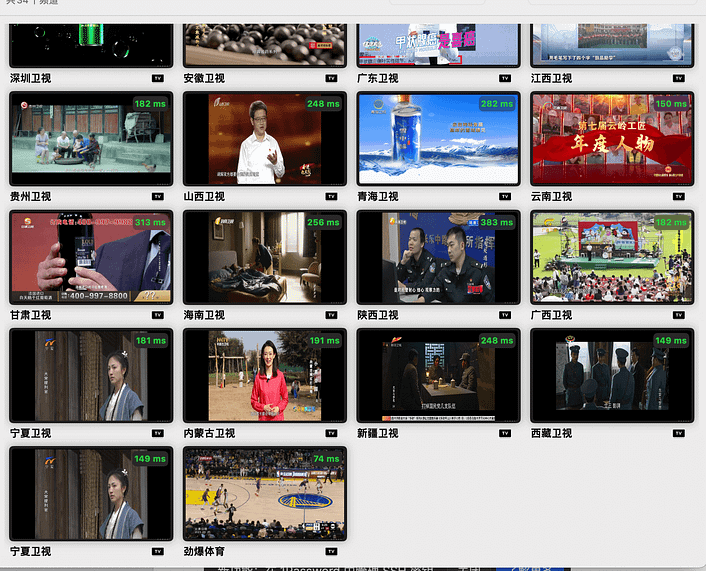
Task: Click the 74 ms latency badge on 劲爆体育
Action: click(x=325, y=459)
